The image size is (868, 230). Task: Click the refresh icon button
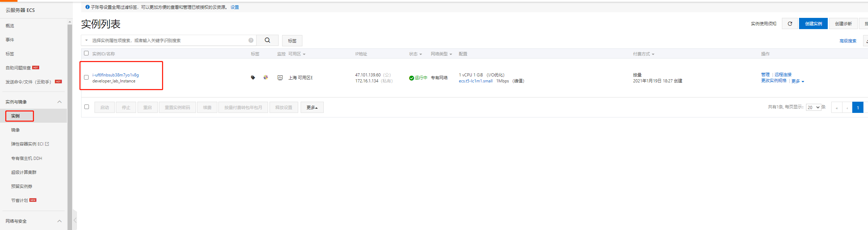point(790,23)
